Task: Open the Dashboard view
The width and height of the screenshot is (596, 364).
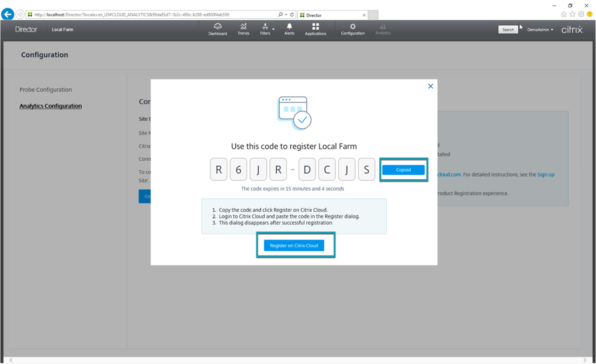Action: (x=218, y=29)
